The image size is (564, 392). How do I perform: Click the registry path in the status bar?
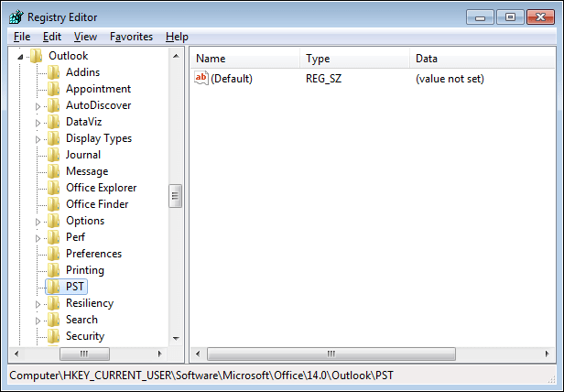coord(201,376)
